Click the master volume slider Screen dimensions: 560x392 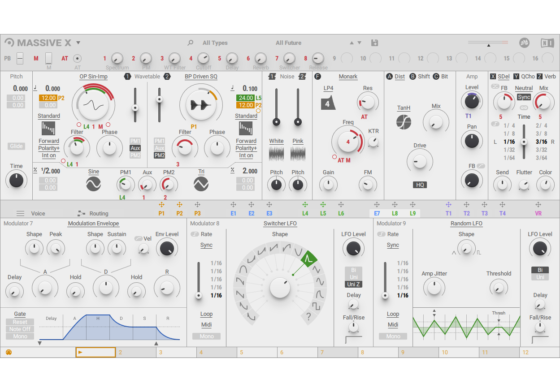tap(489, 43)
